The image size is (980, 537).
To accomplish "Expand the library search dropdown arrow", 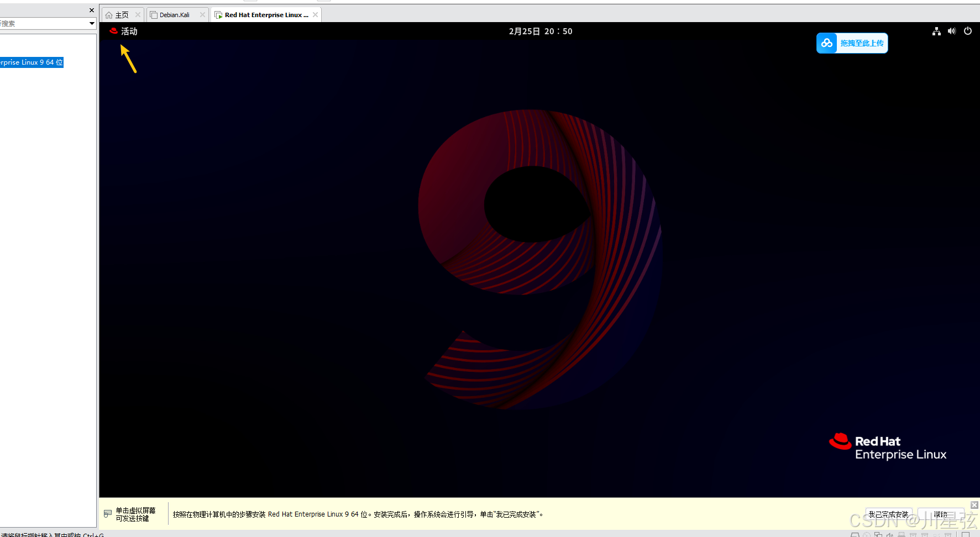I will point(92,23).
